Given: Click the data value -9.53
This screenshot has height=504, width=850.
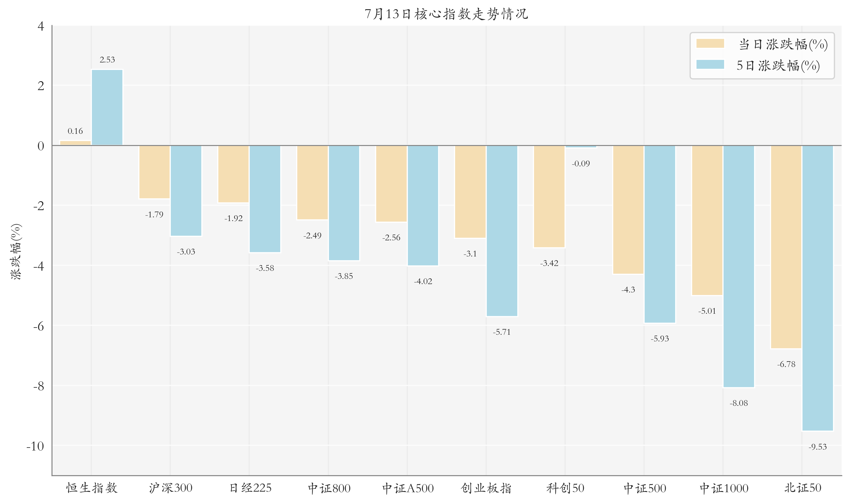Looking at the screenshot, I should coord(818,447).
